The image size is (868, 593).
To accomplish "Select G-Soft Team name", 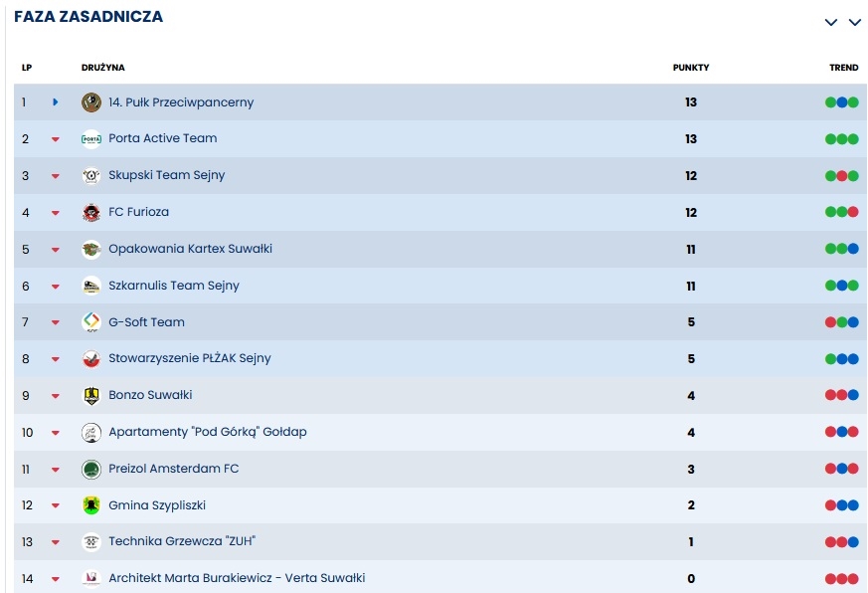I will pos(147,322).
